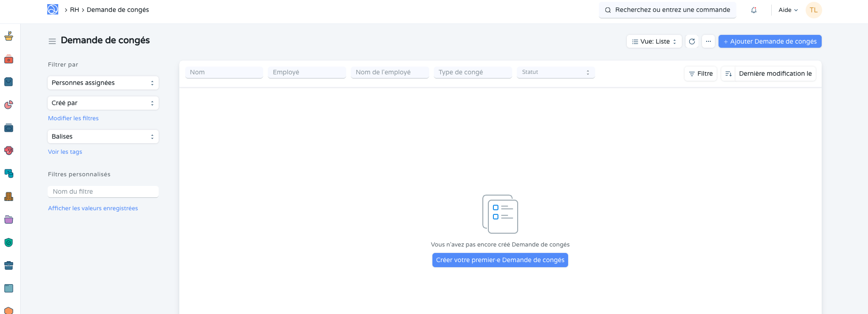
Task: Open the three-dots more options menu
Action: 708,41
